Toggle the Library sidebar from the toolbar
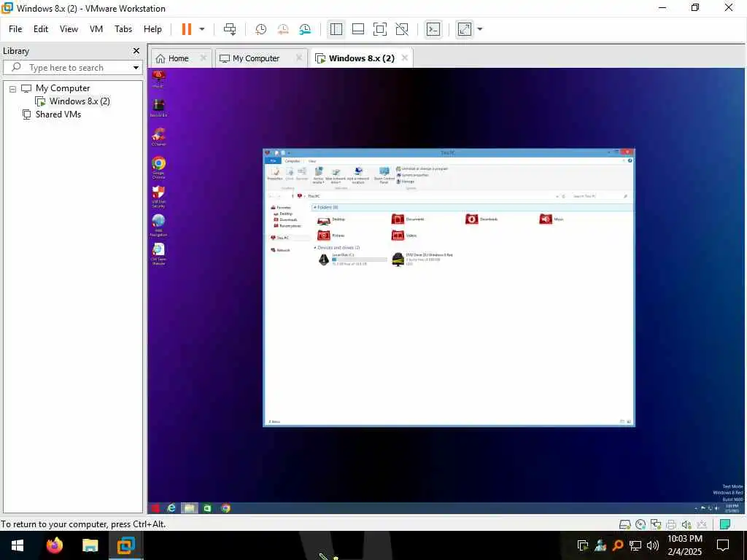The height and width of the screenshot is (560, 747). click(x=336, y=29)
